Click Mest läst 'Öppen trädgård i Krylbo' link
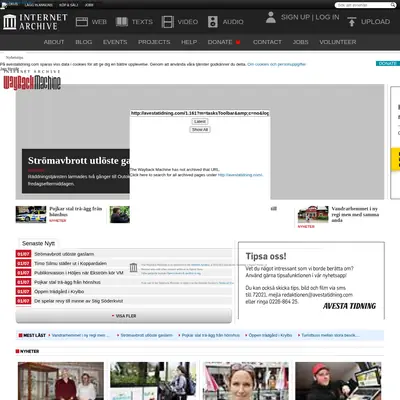 point(270,335)
